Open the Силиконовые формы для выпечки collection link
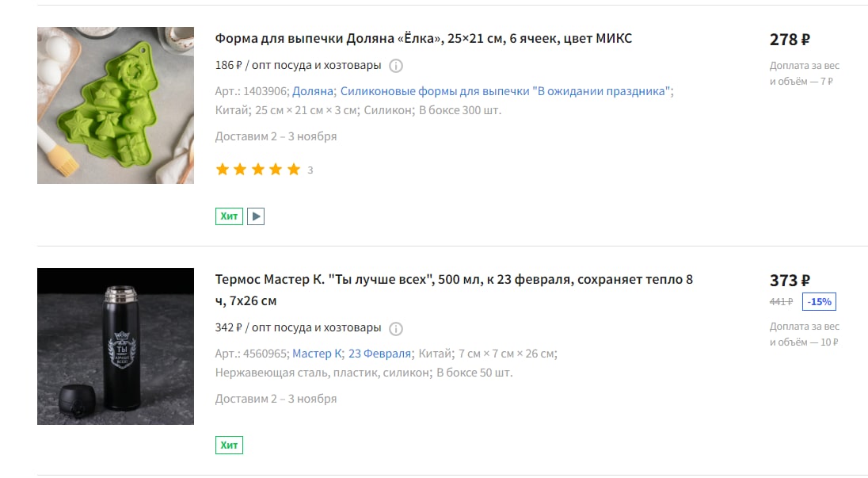Viewport: 868px width, 478px height. [x=505, y=91]
